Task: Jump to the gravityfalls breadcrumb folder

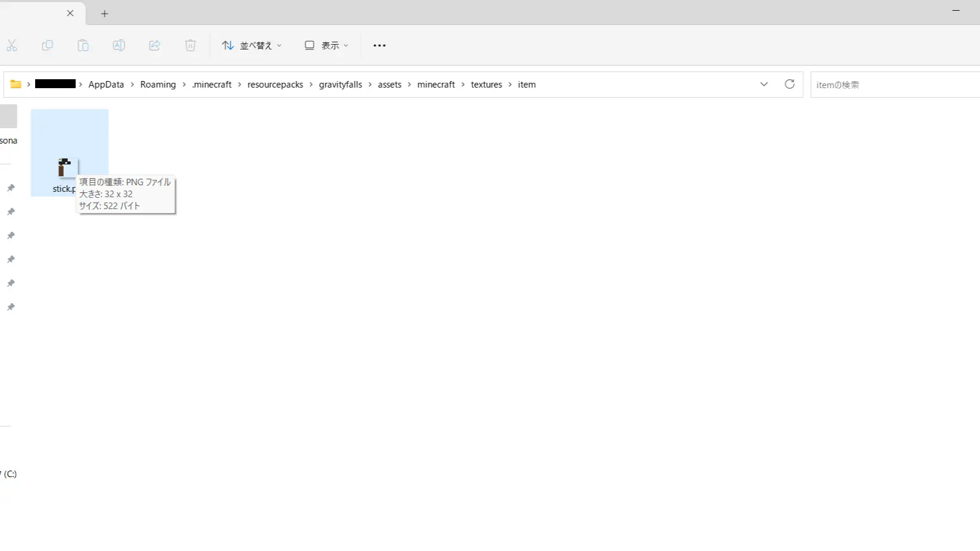Action: (340, 85)
